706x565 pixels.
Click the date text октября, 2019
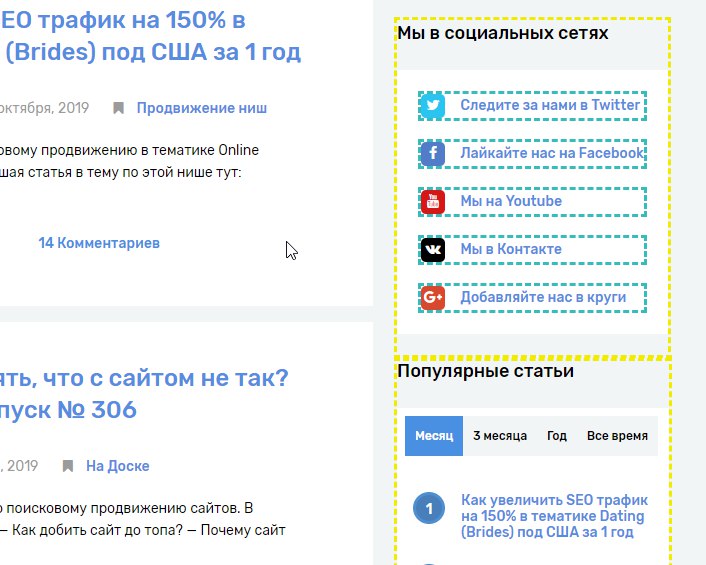[45, 108]
